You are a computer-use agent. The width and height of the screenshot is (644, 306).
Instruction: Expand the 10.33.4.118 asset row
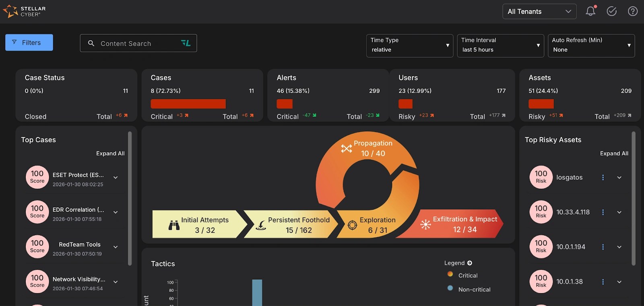click(x=619, y=212)
